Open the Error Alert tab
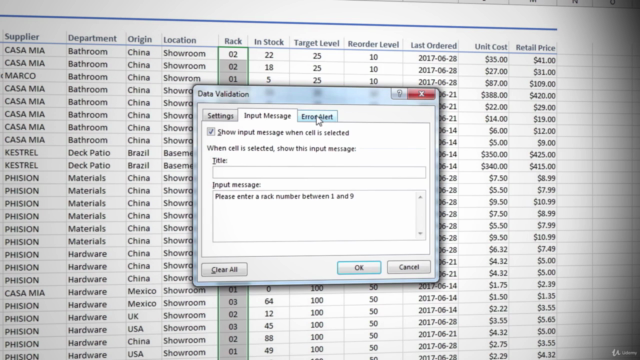This screenshot has height=360, width=640. [x=317, y=117]
